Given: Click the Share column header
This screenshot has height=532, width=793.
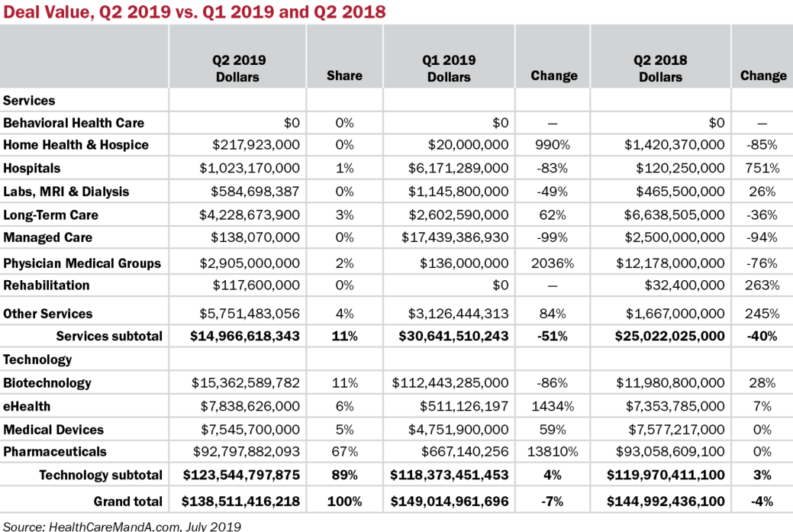Looking at the screenshot, I should (344, 76).
